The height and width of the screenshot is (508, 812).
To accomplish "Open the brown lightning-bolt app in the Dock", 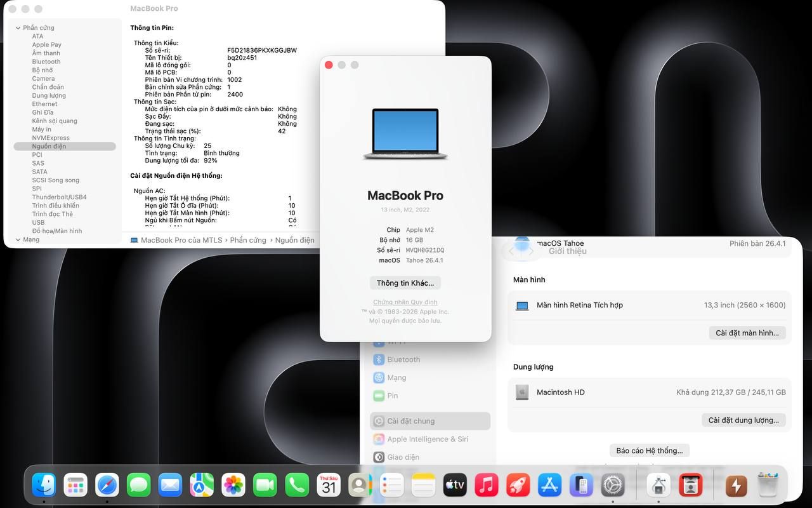I will tap(736, 486).
